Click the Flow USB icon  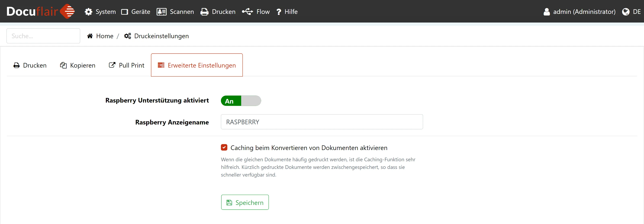tap(247, 12)
